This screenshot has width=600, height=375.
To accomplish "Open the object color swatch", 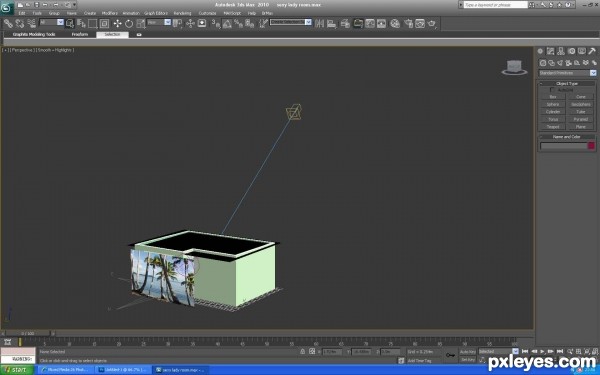I will pyautogui.click(x=592, y=145).
